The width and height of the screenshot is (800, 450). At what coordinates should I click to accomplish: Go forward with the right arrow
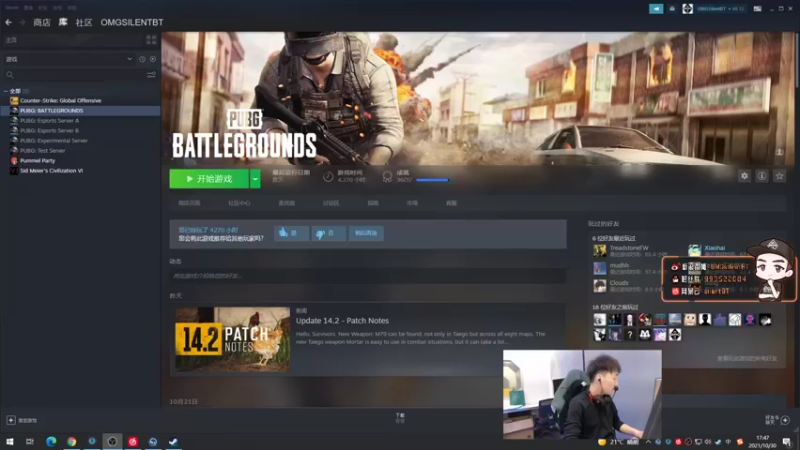[x=22, y=22]
